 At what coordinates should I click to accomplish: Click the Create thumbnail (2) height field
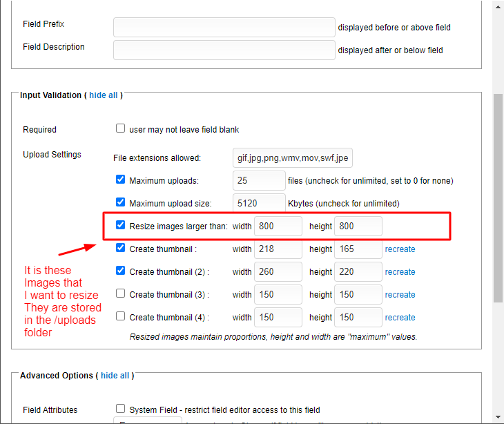[358, 272]
